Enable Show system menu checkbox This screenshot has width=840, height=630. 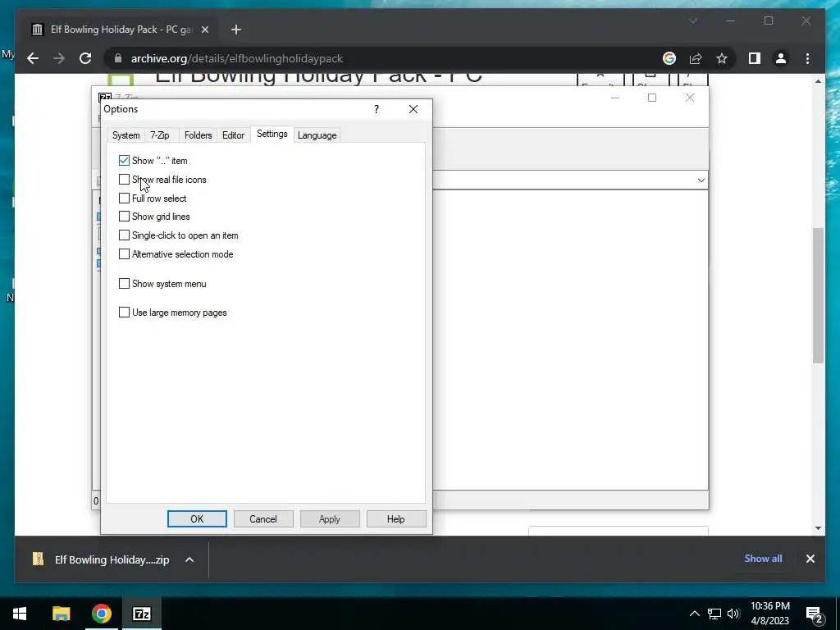pyautogui.click(x=125, y=283)
